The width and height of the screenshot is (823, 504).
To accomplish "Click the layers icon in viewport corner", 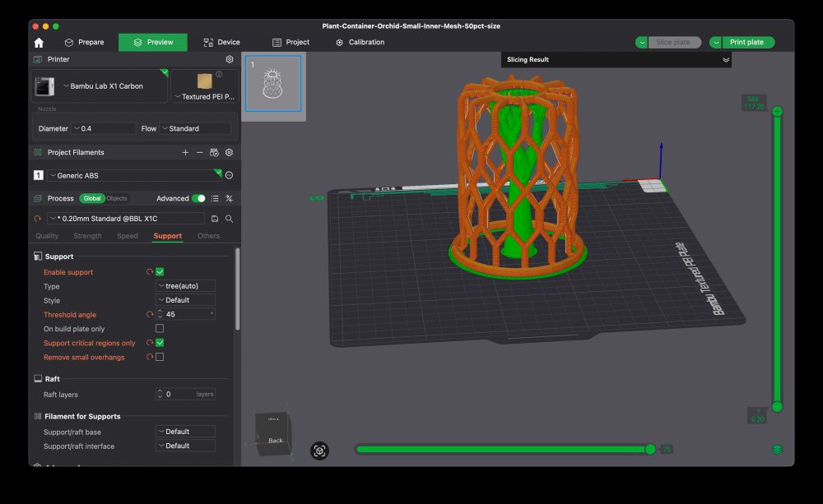I will pos(777,450).
